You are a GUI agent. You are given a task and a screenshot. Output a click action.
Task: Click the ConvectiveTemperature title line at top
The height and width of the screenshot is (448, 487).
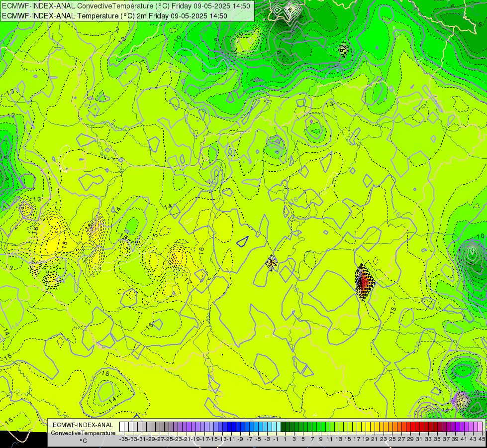click(126, 6)
